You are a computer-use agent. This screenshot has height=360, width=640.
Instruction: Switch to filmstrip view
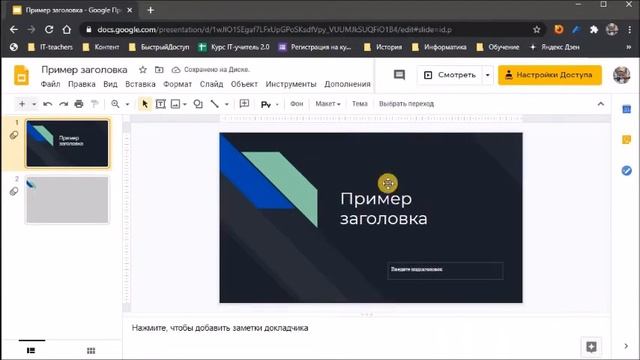pyautogui.click(x=31, y=351)
